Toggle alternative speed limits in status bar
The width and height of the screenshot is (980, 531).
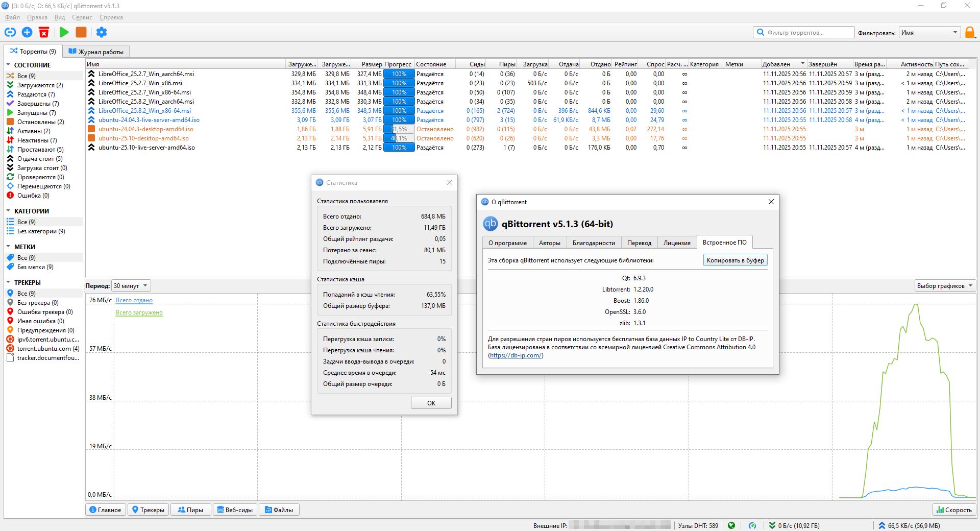coord(752,525)
